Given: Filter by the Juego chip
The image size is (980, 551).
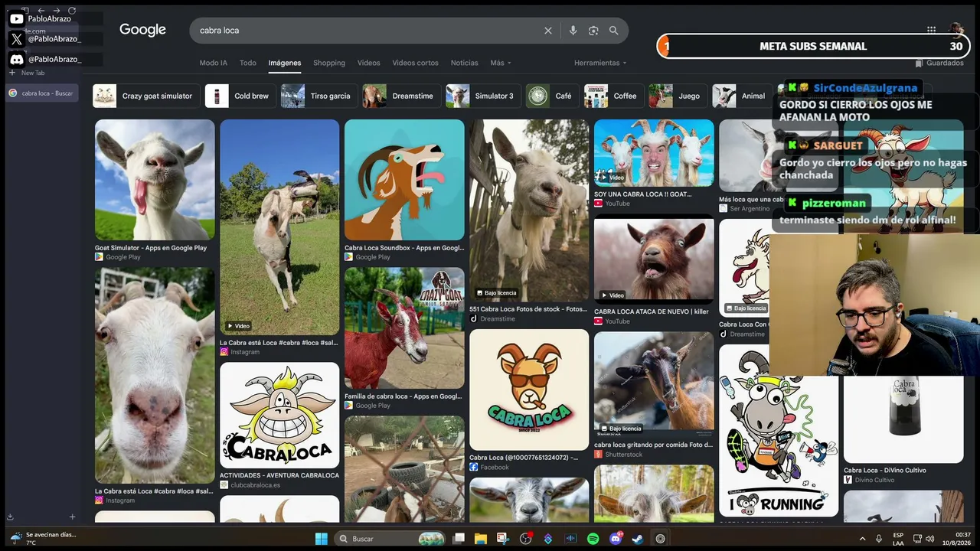Looking at the screenshot, I should click(678, 96).
